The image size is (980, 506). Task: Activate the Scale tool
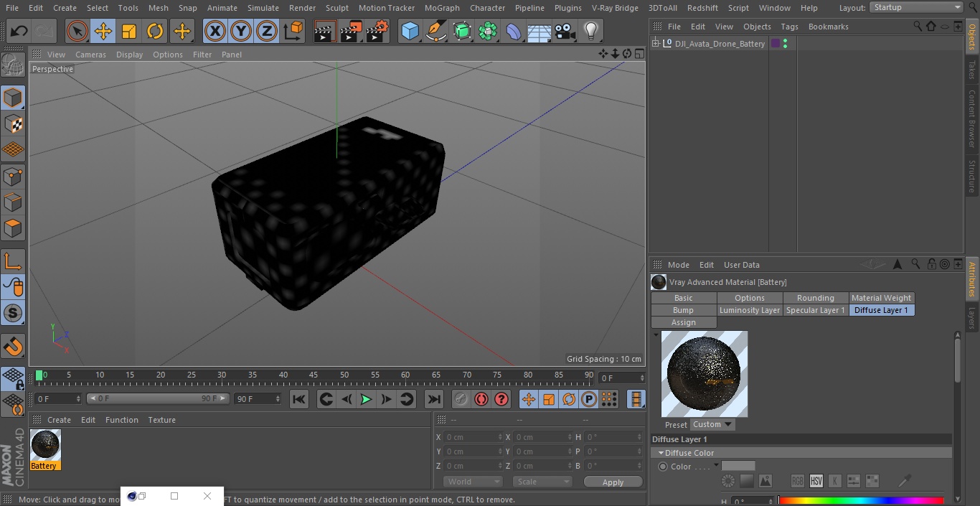129,32
